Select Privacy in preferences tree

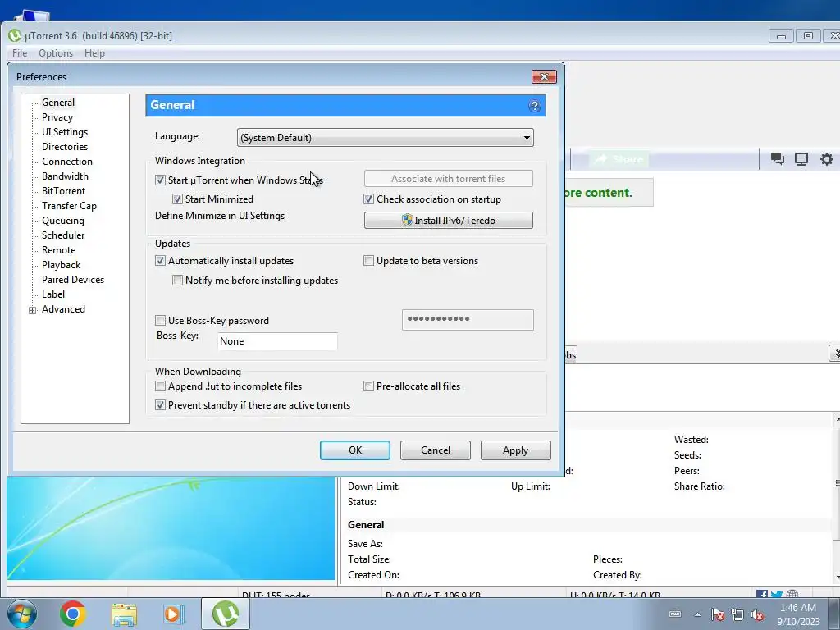(57, 117)
